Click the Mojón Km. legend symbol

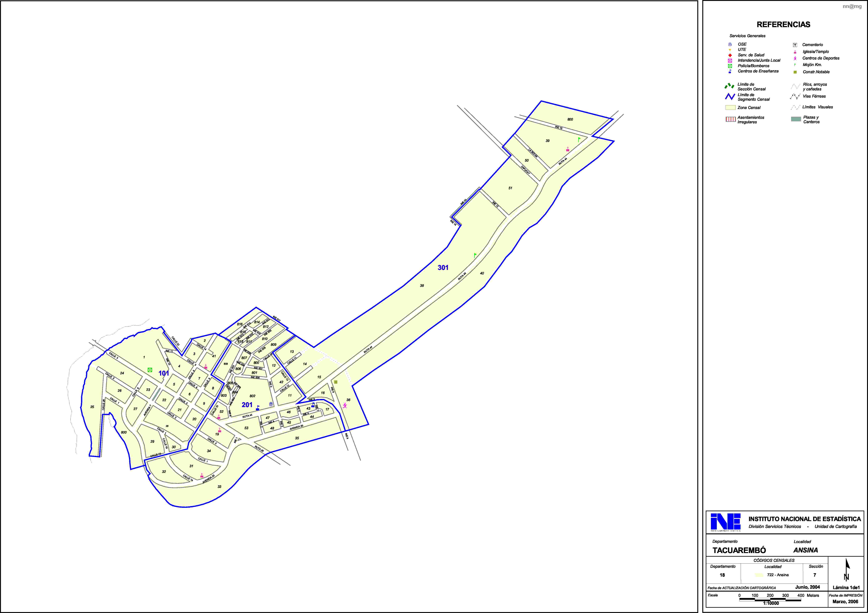tap(795, 65)
